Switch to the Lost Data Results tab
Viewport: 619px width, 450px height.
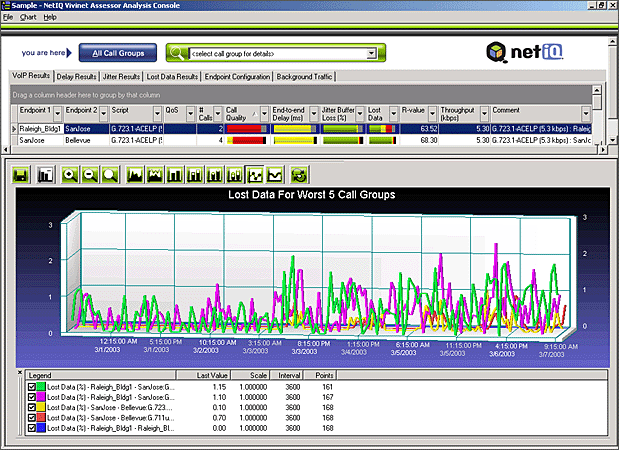pyautogui.click(x=172, y=77)
